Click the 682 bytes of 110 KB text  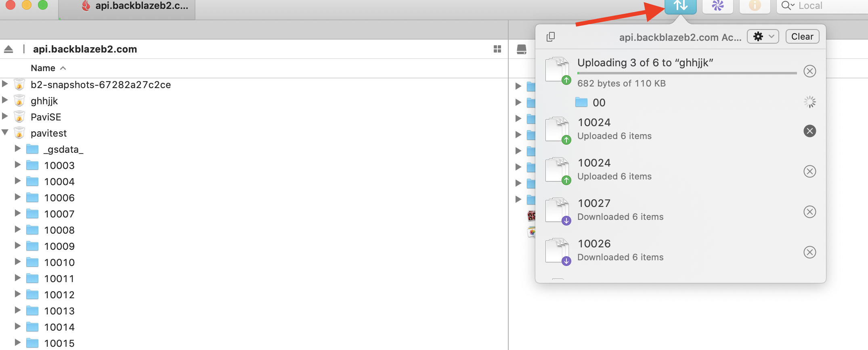pos(621,83)
